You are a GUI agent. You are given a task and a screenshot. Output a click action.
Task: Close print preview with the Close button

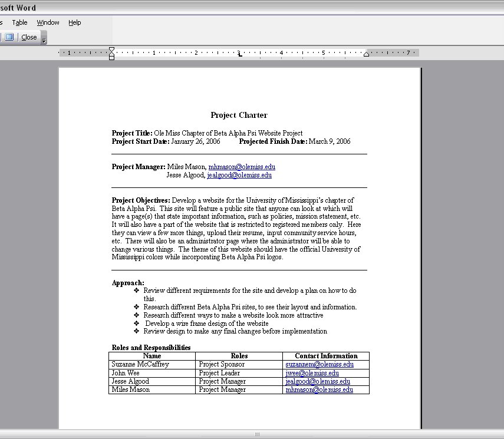pyautogui.click(x=29, y=37)
